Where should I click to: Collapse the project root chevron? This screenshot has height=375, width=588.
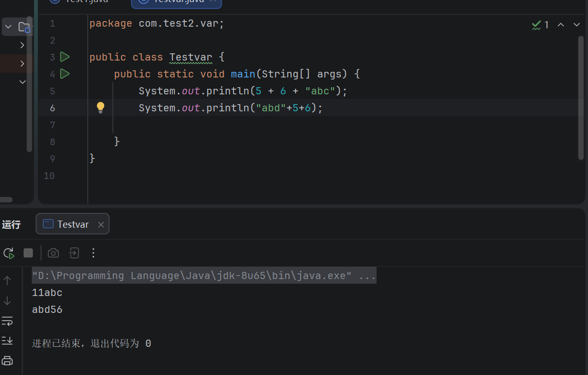8,27
